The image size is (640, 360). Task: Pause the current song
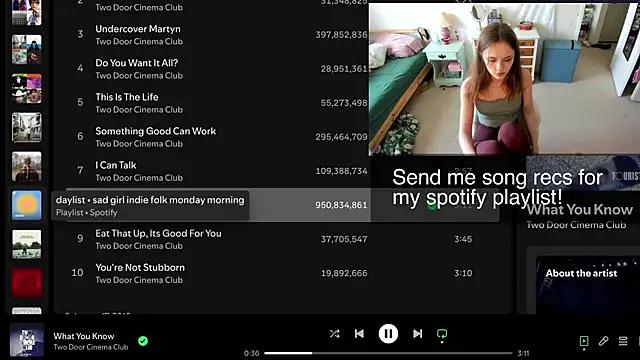(388, 334)
